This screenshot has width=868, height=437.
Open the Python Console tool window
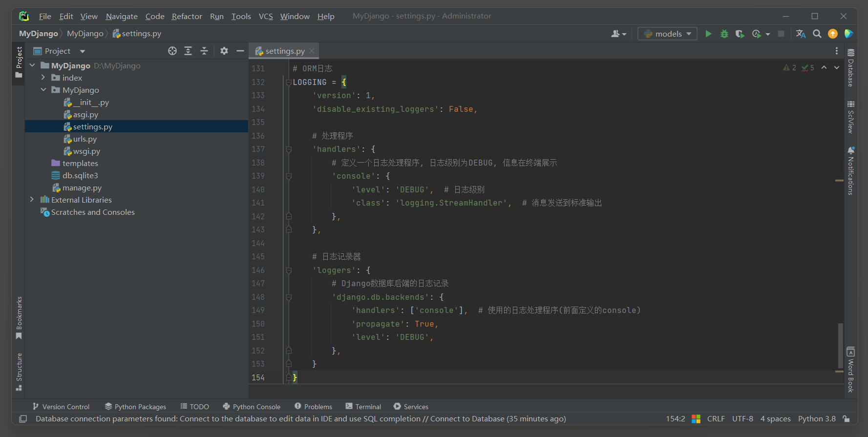tap(252, 407)
